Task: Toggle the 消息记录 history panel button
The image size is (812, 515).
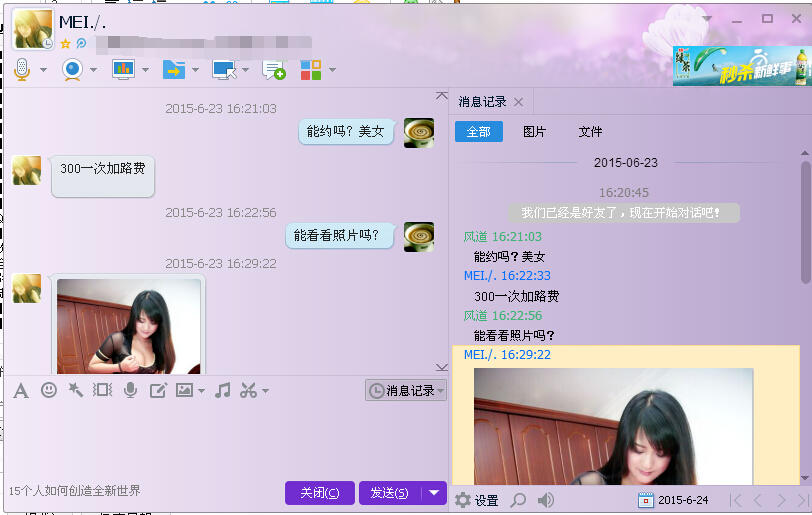Action: coord(406,390)
